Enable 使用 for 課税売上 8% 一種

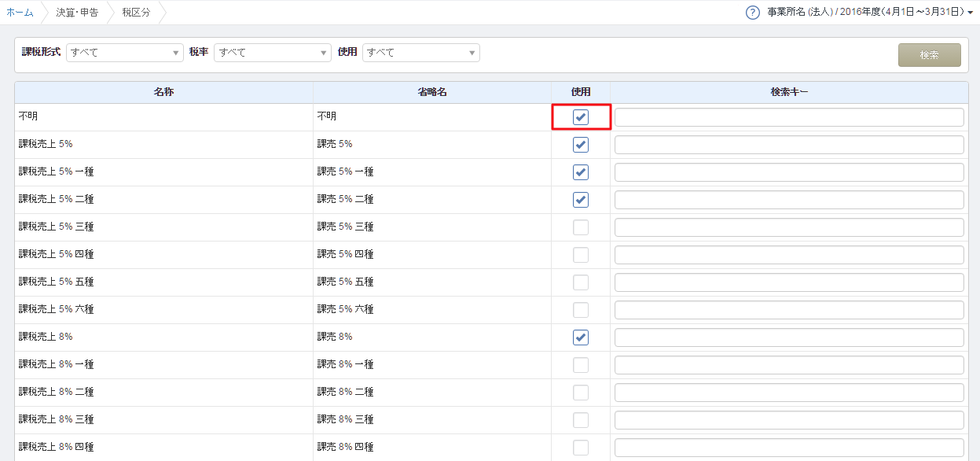click(581, 365)
